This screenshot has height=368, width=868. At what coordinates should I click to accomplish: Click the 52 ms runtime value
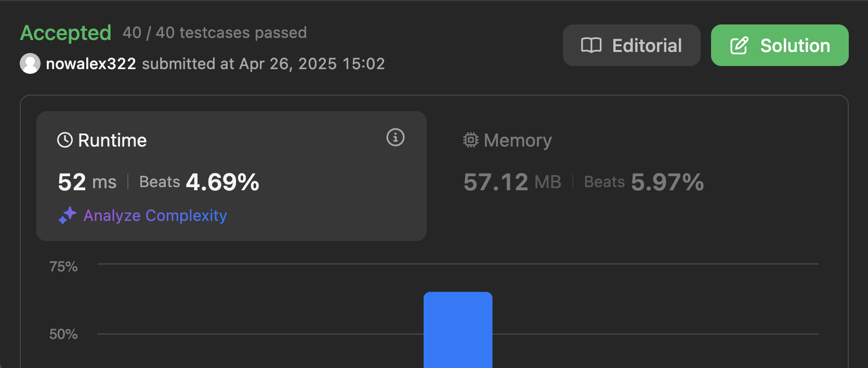click(87, 182)
